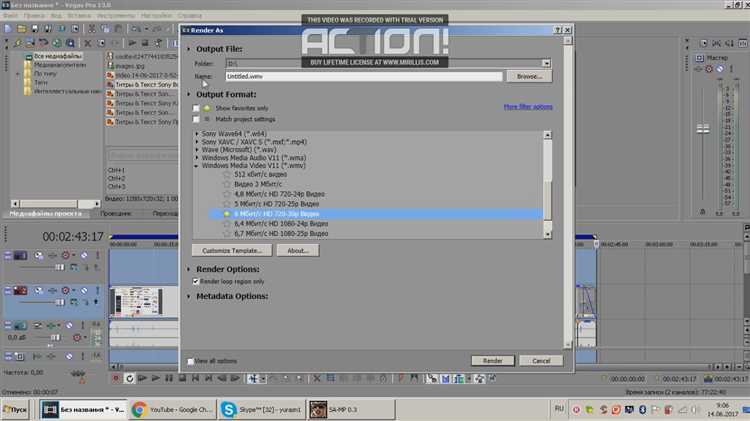This screenshot has width=750, height=421.
Task: Start preview in Project Media toolbar
Action: 132,43
